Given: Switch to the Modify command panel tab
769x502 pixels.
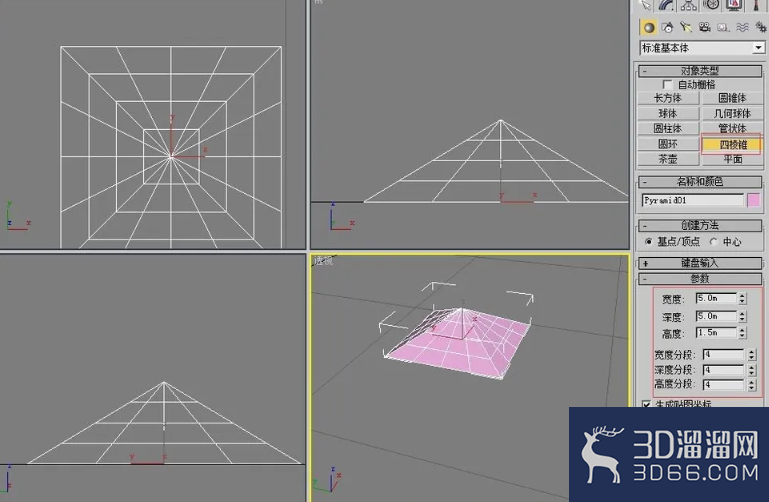Looking at the screenshot, I should tap(667, 5).
